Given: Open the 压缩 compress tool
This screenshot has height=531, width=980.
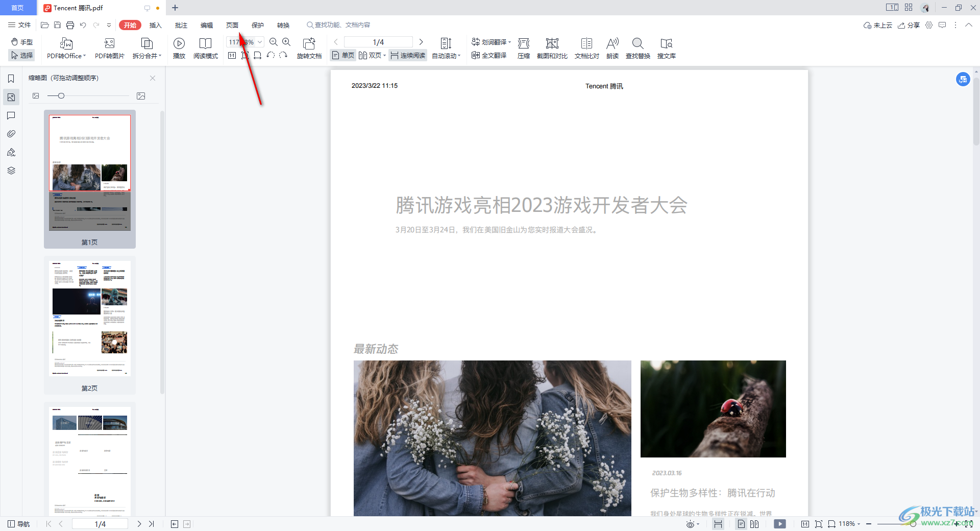Looking at the screenshot, I should [524, 49].
